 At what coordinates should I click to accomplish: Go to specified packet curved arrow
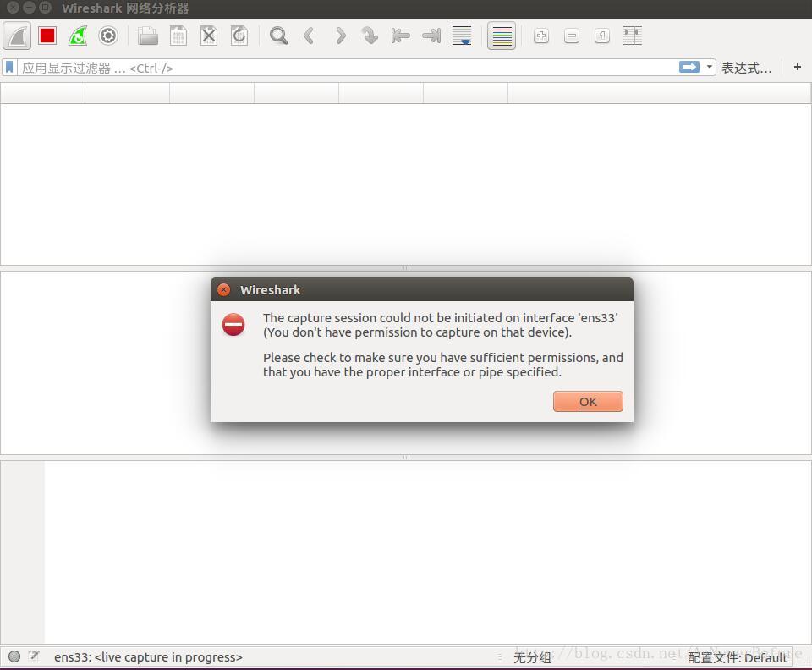[x=370, y=36]
